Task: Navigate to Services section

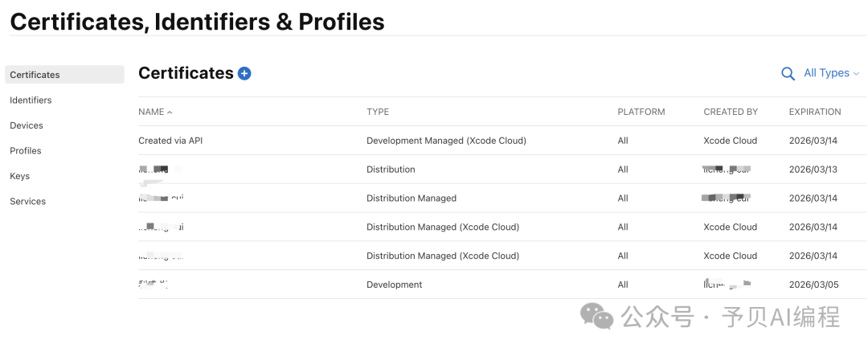Action: (27, 202)
